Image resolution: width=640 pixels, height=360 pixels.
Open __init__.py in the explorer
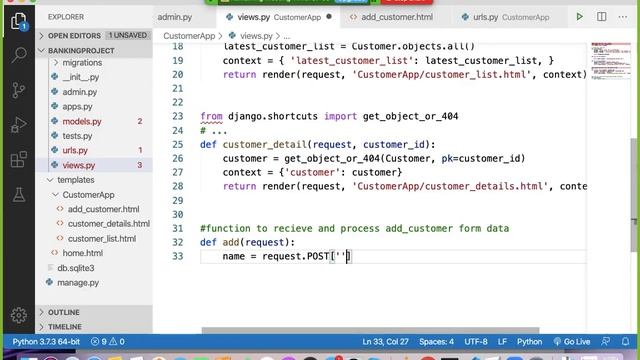(81, 77)
